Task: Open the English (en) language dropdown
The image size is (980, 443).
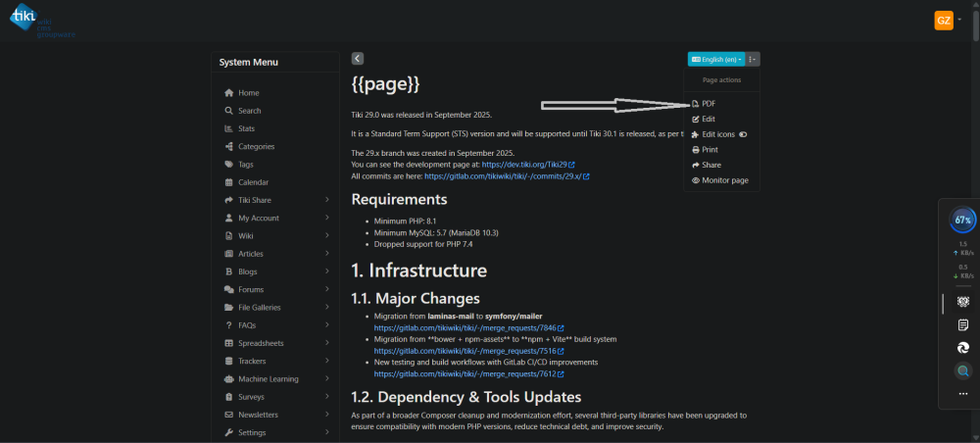Action: click(x=716, y=60)
